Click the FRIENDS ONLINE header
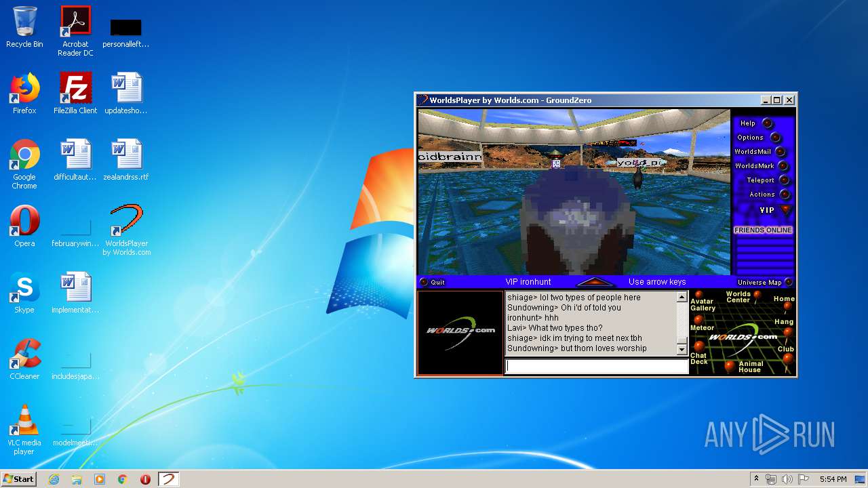 tap(763, 230)
